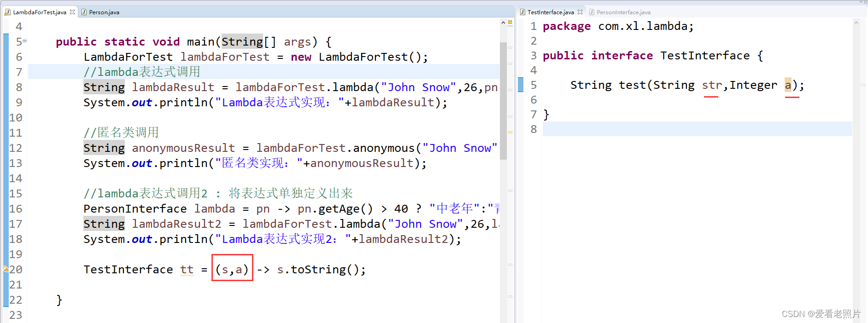
Task: Click the 'interface' keyword in TestInterface.java
Action: tap(622, 56)
